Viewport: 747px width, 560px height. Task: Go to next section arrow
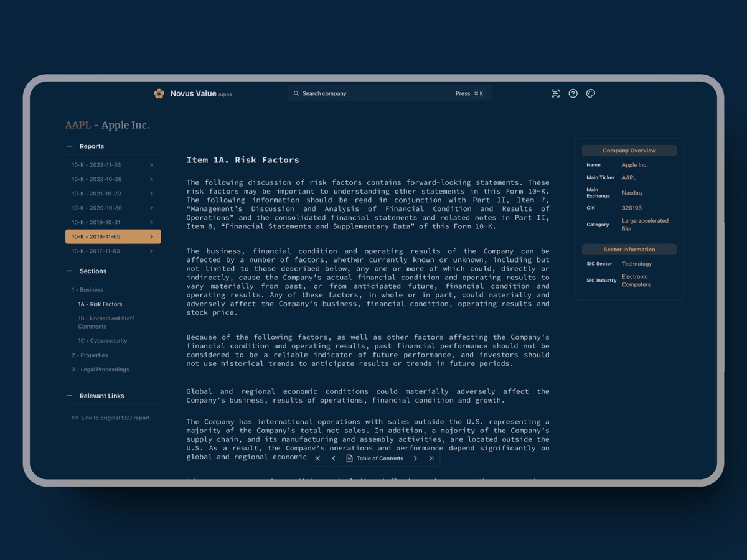415,459
